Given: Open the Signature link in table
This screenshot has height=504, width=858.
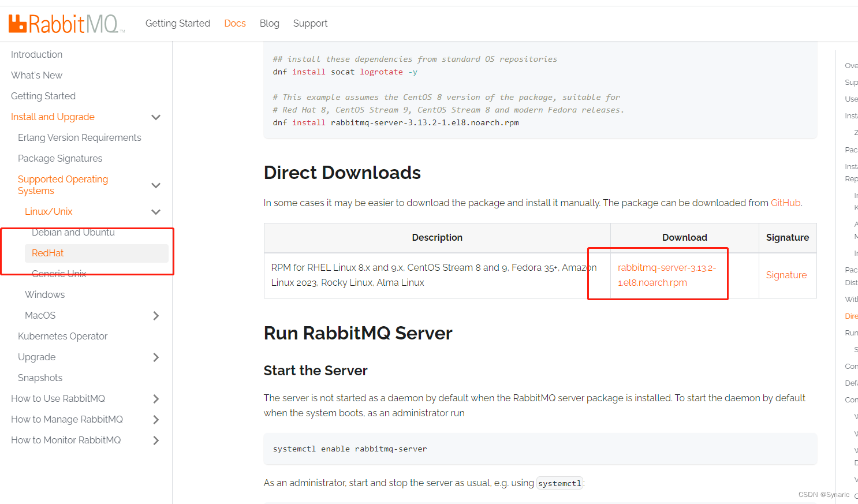Looking at the screenshot, I should pos(786,275).
